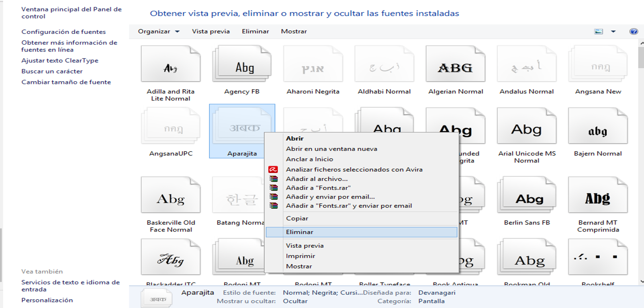The height and width of the screenshot is (308, 644).
Task: Click the Avira scan icon in context menu
Action: point(273,170)
